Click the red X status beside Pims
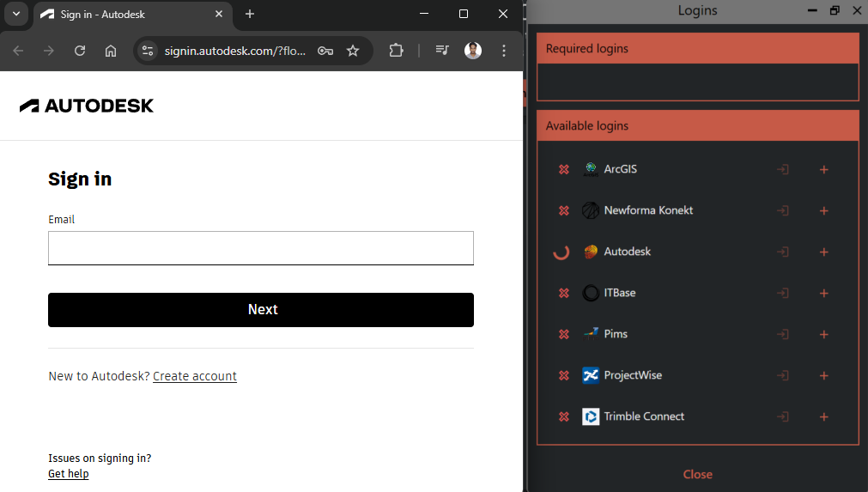 tap(563, 334)
